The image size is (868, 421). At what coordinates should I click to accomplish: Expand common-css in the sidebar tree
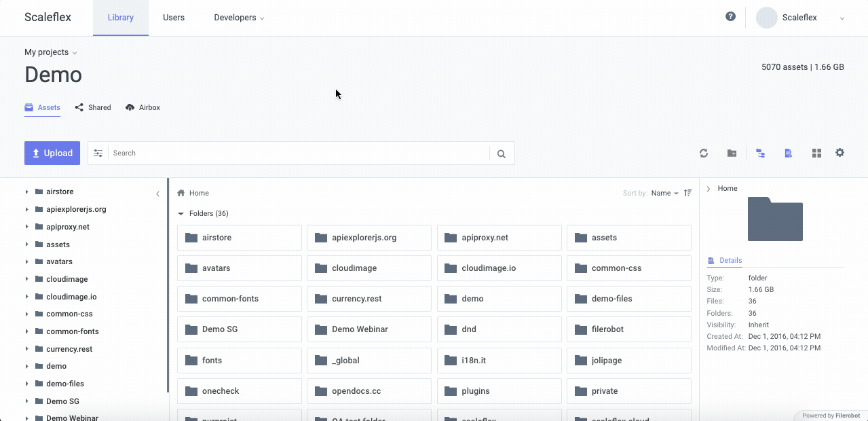tap(26, 314)
